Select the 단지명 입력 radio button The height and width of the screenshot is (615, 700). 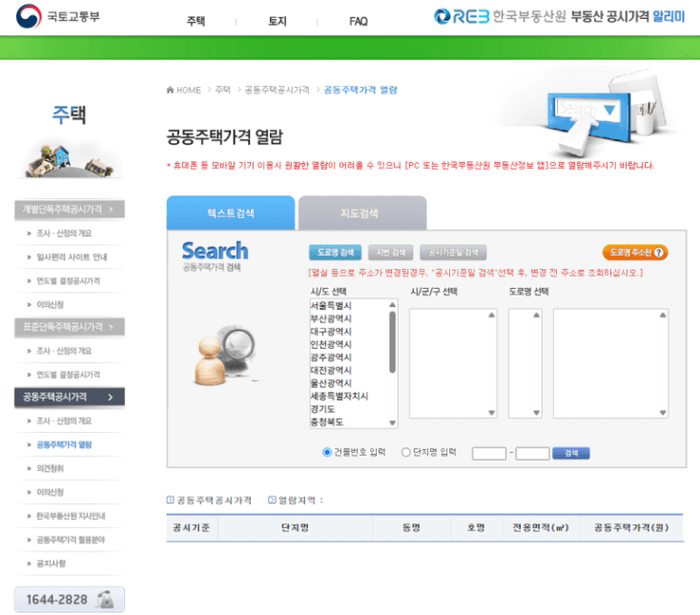point(405,452)
